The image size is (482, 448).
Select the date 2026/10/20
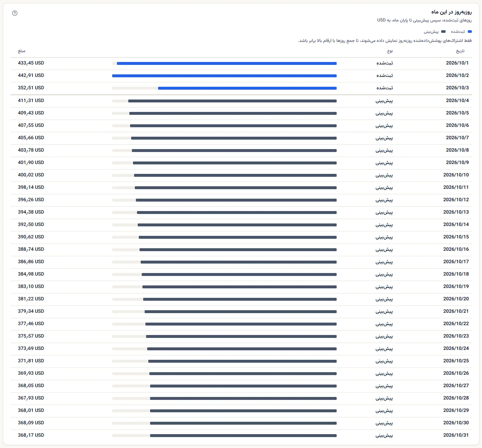click(x=456, y=299)
